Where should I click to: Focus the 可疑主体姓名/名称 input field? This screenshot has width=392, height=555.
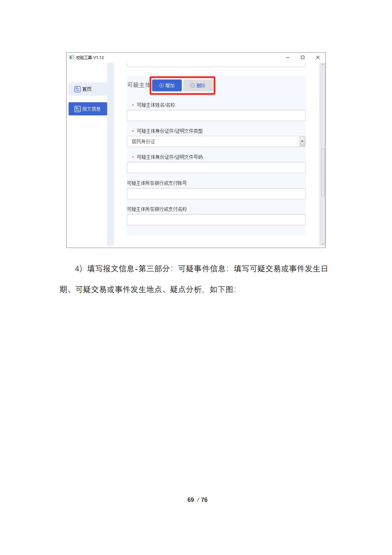[x=216, y=115]
